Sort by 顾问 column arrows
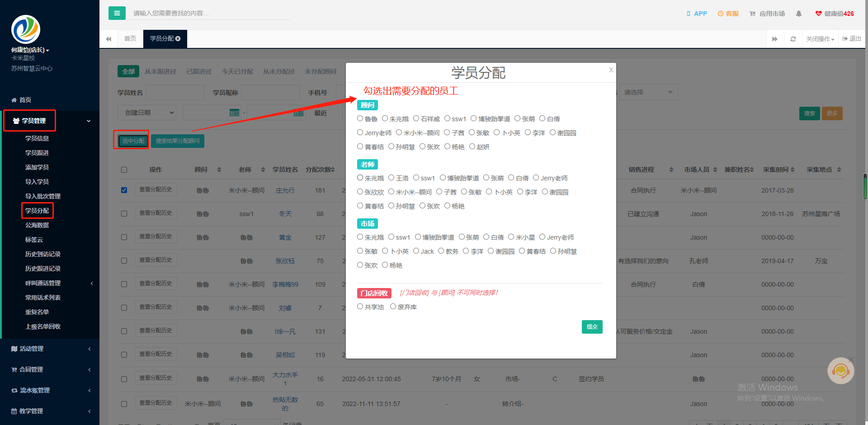Screen dimensions: 868x425 [219, 170]
